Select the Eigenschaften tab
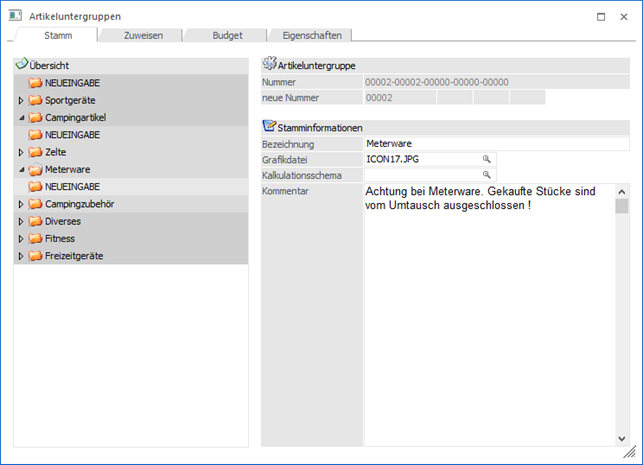Image resolution: width=643 pixels, height=465 pixels. tap(311, 35)
